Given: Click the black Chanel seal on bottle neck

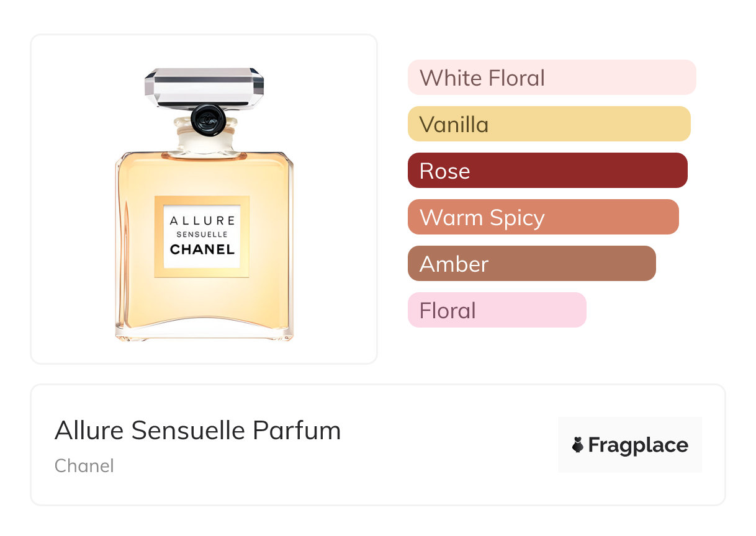Looking at the screenshot, I should (207, 120).
